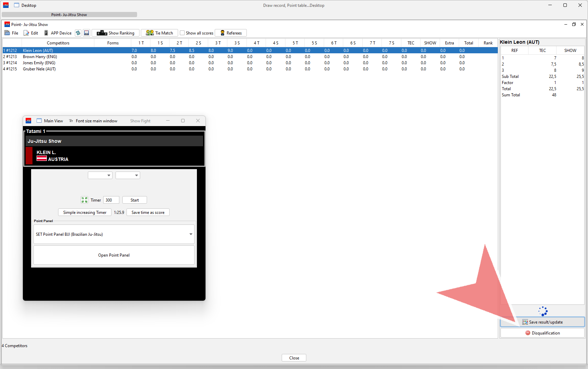Open the Referees list
The width and height of the screenshot is (588, 369).
(x=231, y=33)
